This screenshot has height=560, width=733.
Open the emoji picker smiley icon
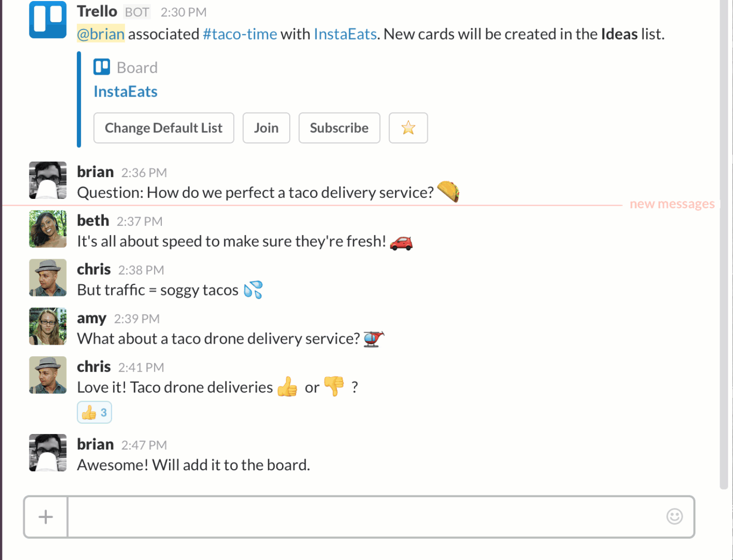pos(675,517)
